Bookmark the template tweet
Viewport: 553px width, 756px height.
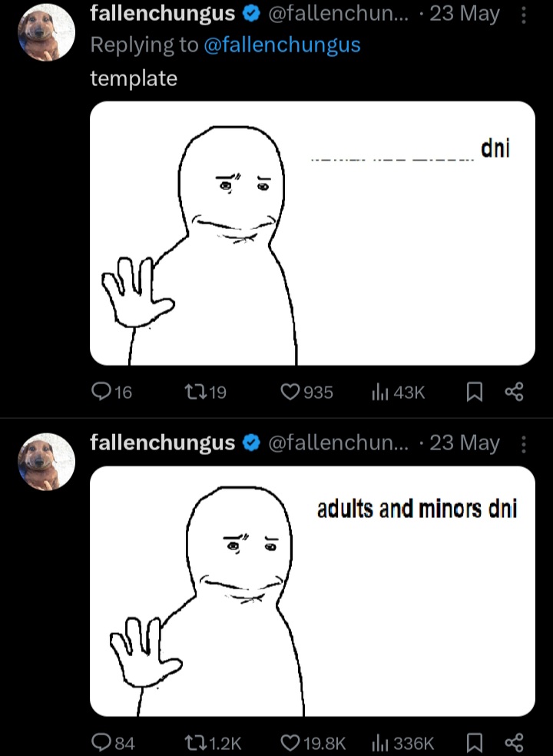click(475, 393)
